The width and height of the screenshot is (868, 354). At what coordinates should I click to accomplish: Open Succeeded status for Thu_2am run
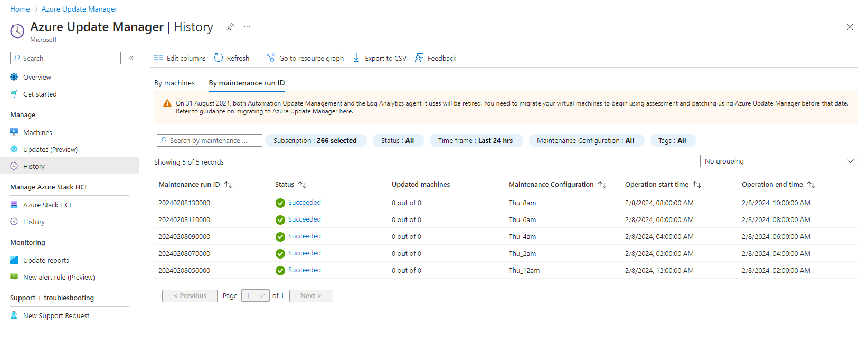click(x=305, y=253)
